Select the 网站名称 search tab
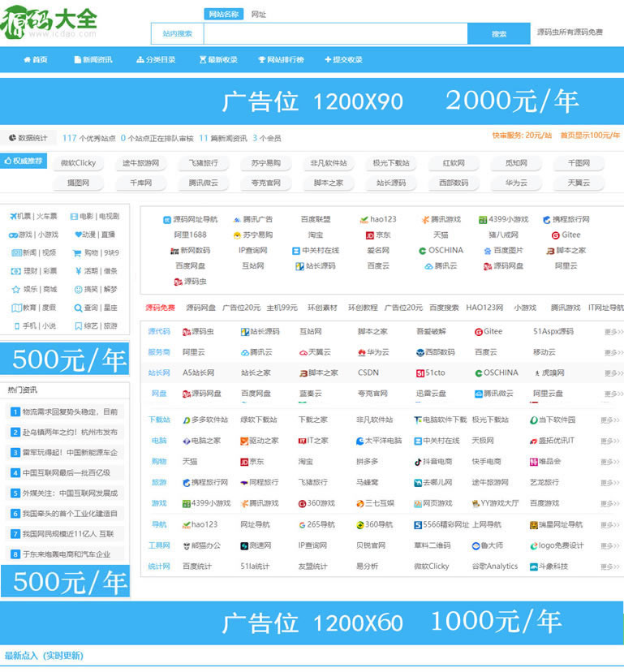Viewport: 624px width, 672px height. 224,14
